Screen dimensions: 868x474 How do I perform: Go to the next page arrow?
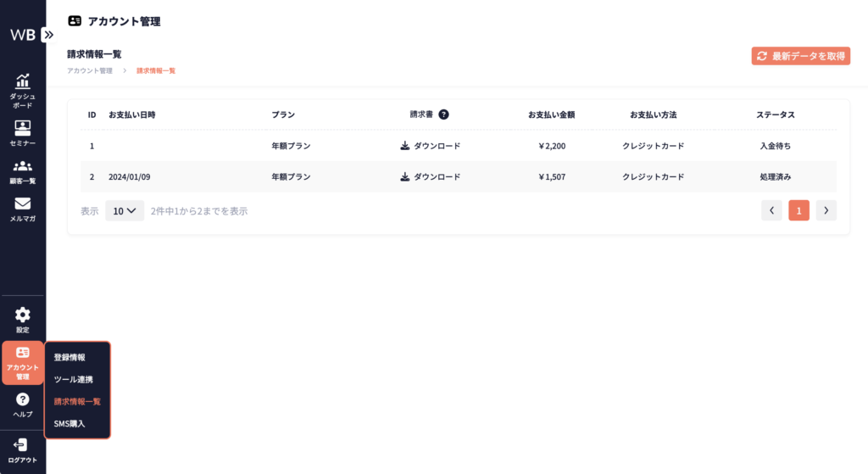pyautogui.click(x=826, y=210)
